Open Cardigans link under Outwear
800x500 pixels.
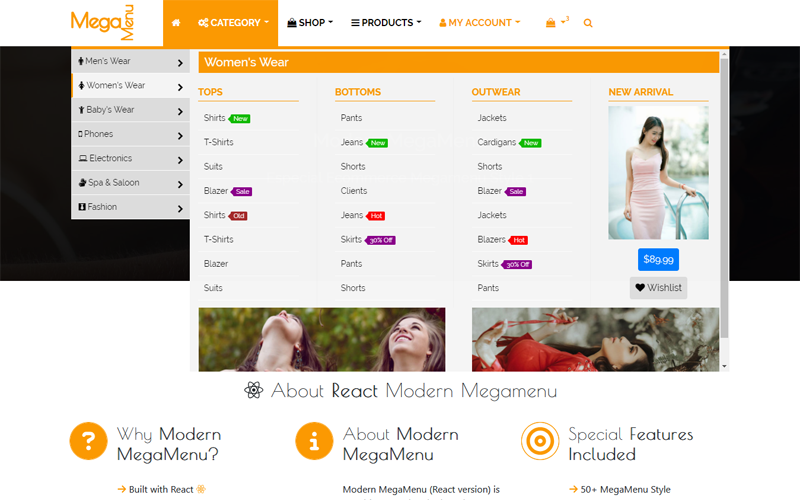coord(496,142)
